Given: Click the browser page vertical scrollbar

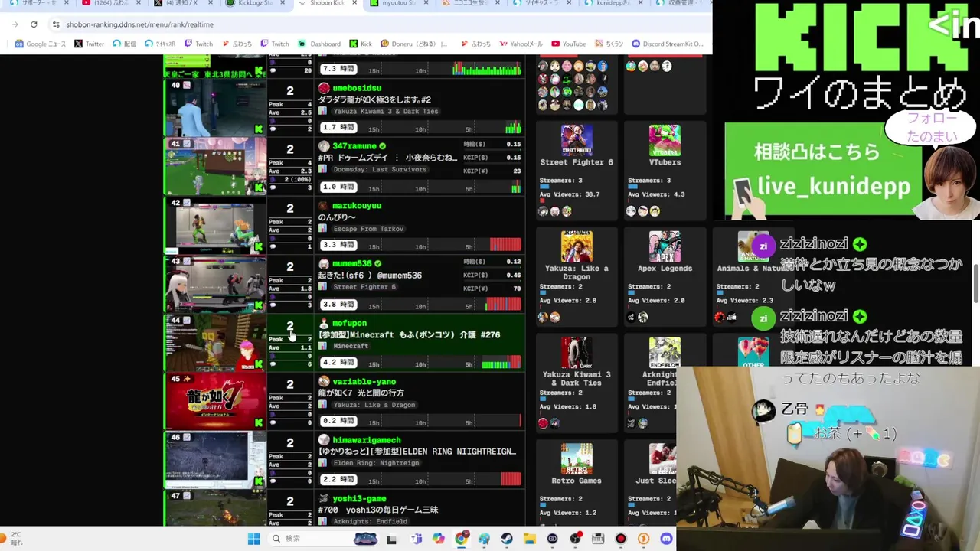Looking at the screenshot, I should 976,283.
